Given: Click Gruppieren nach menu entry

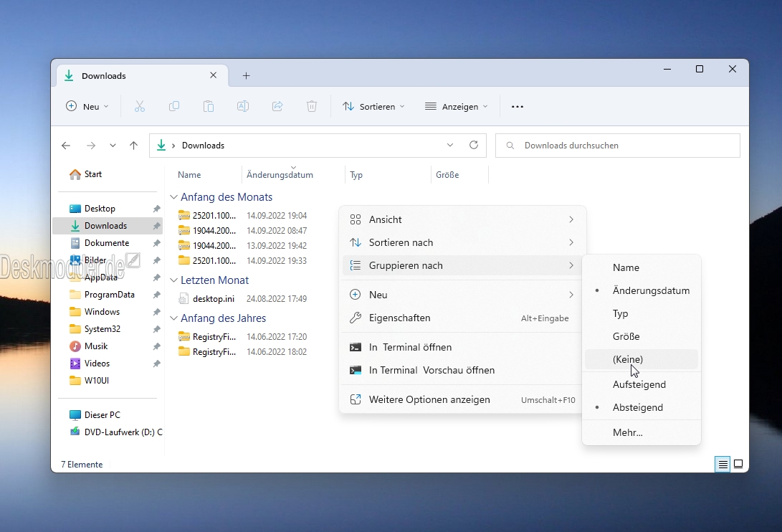Looking at the screenshot, I should pos(462,265).
